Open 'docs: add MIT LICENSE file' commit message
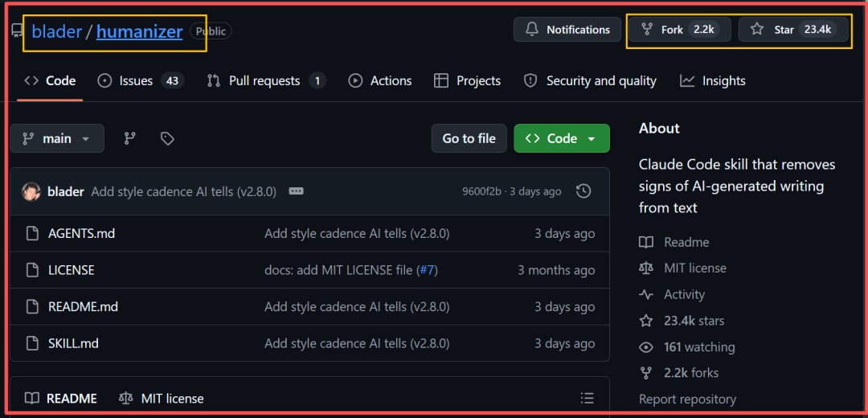This screenshot has width=868, height=418. (339, 270)
